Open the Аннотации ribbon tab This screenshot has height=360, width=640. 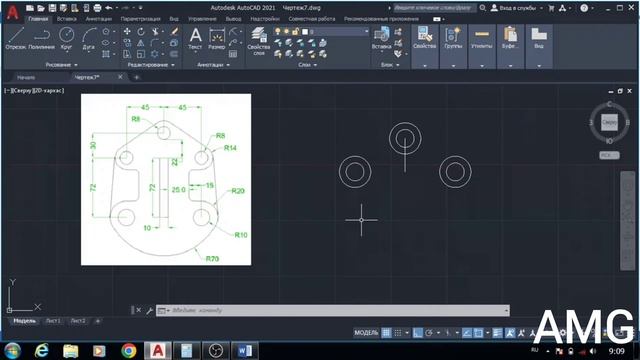(98, 19)
